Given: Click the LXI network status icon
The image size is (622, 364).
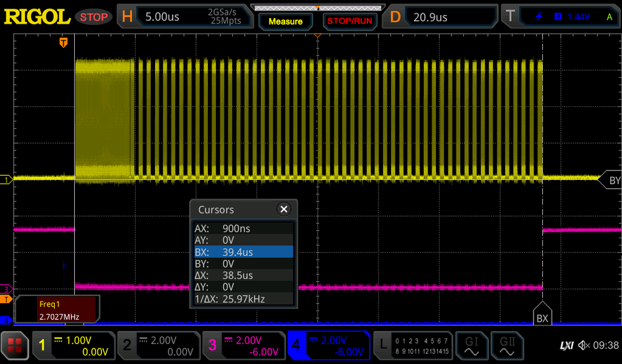Looking at the screenshot, I should pyautogui.click(x=567, y=346).
